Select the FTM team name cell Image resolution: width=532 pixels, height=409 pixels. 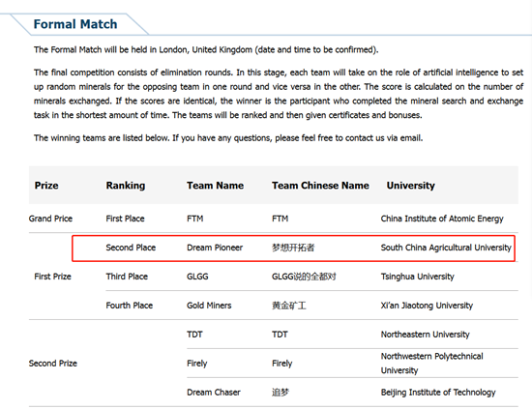click(195, 219)
